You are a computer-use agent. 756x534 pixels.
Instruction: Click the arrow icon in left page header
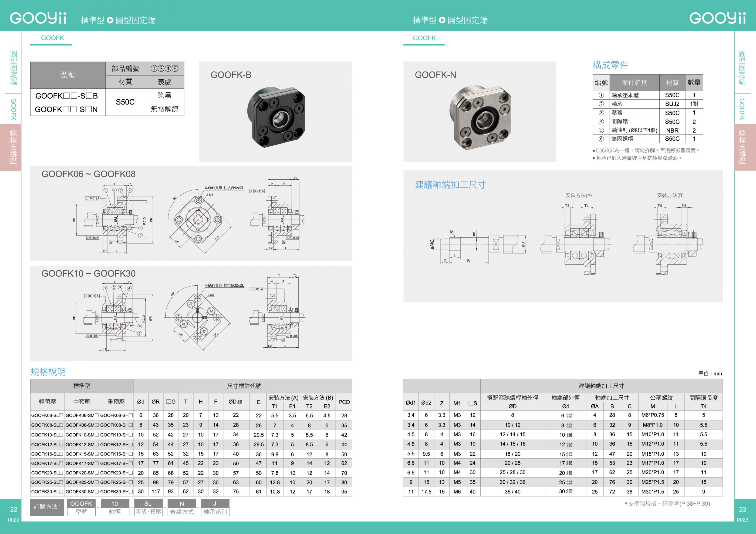110,20
